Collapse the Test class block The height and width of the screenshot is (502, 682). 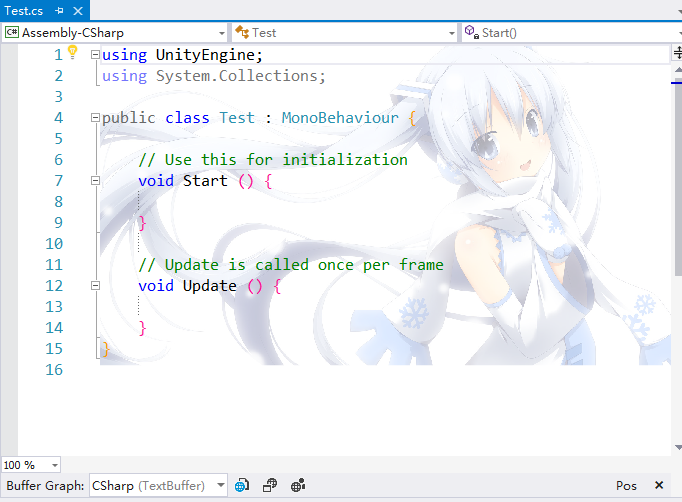pos(95,117)
